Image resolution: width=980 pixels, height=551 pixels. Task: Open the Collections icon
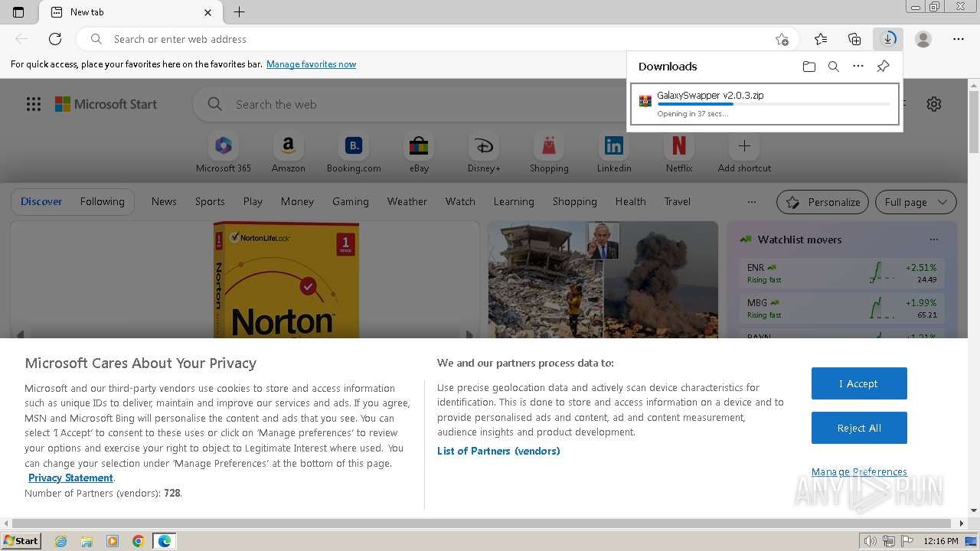pos(854,39)
